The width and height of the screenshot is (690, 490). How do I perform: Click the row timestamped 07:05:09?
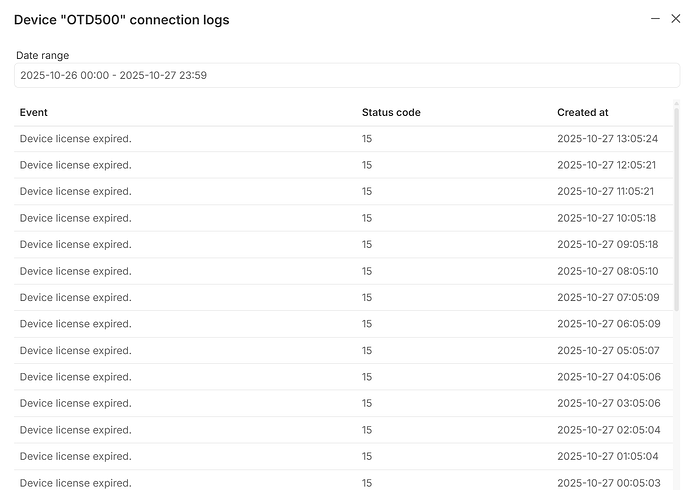[x=345, y=297]
